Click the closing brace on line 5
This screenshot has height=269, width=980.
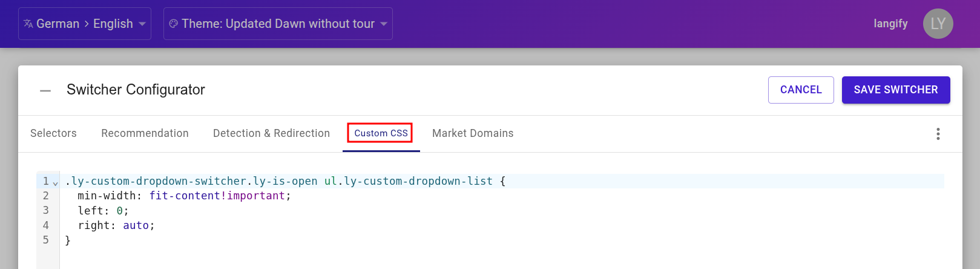click(x=68, y=241)
